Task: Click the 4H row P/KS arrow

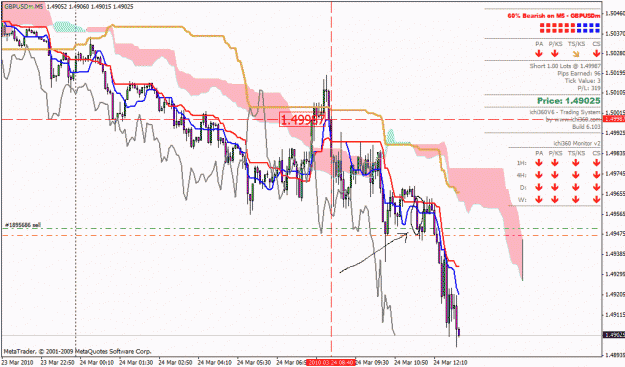Action: click(555, 175)
